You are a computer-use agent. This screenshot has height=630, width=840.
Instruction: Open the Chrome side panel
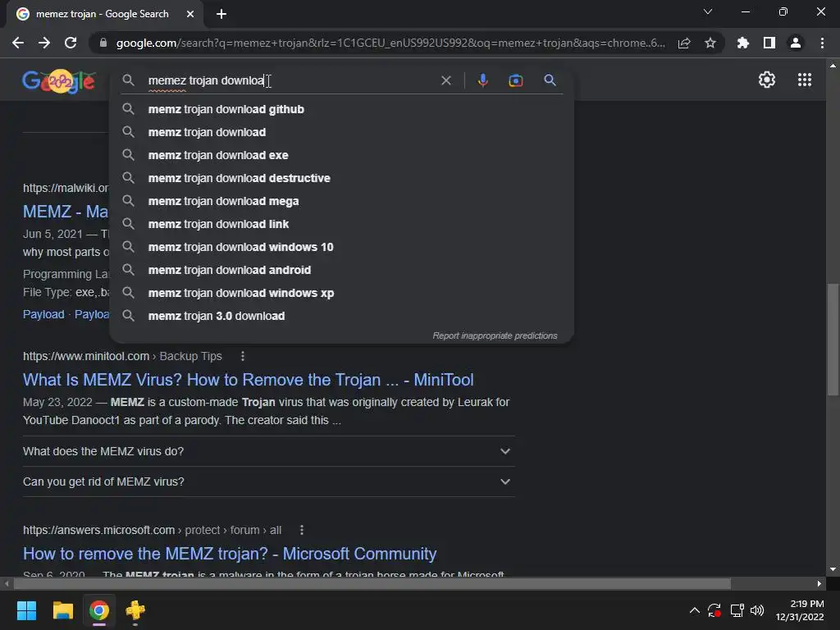[769, 43]
